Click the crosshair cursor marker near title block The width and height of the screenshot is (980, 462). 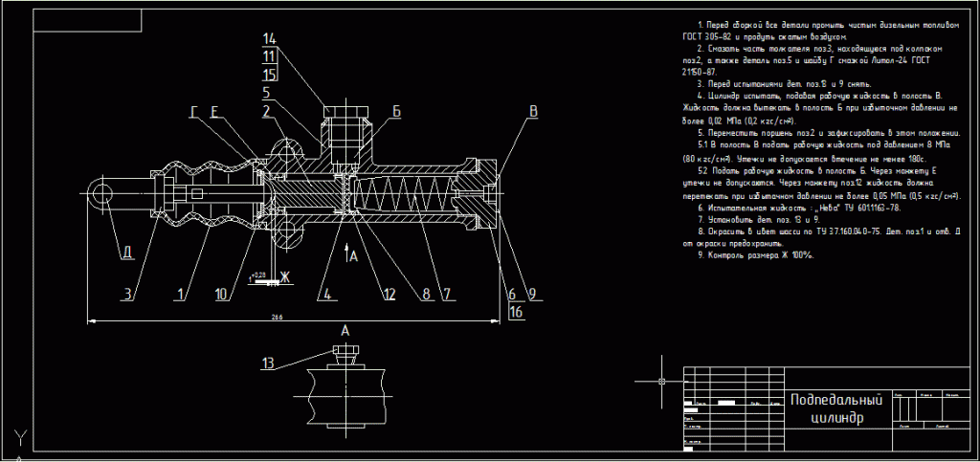click(662, 382)
